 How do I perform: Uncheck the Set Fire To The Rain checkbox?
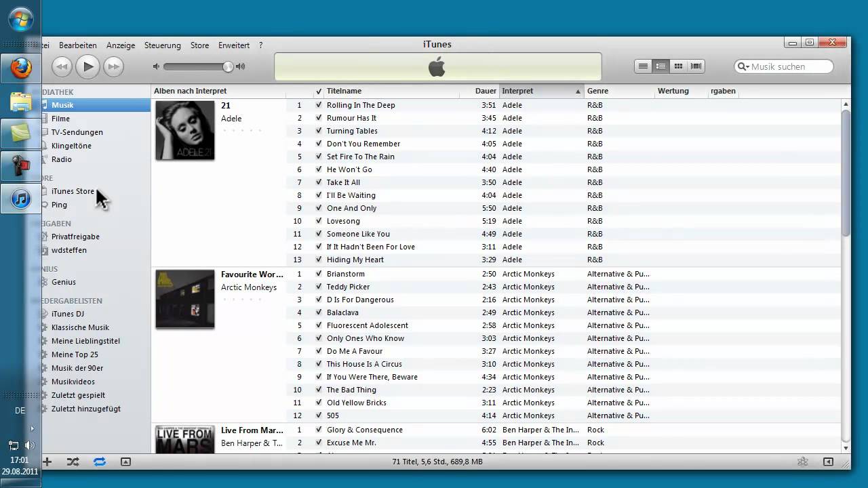pos(319,157)
